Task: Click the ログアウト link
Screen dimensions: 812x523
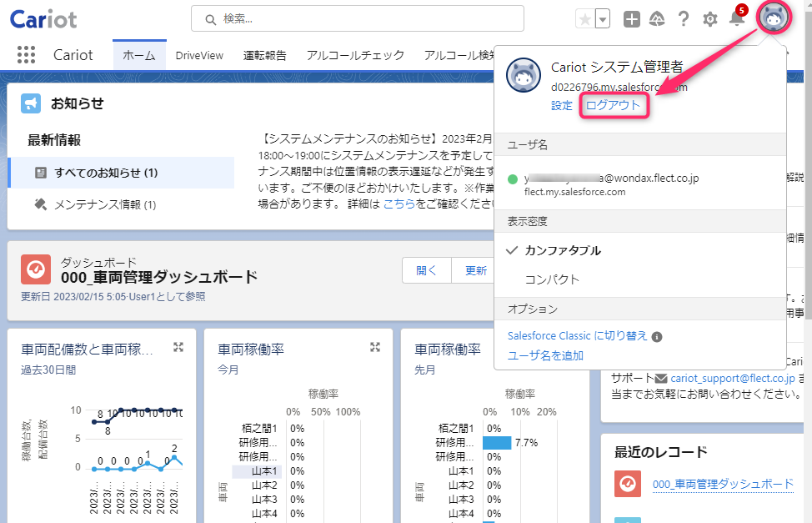Action: click(x=613, y=105)
